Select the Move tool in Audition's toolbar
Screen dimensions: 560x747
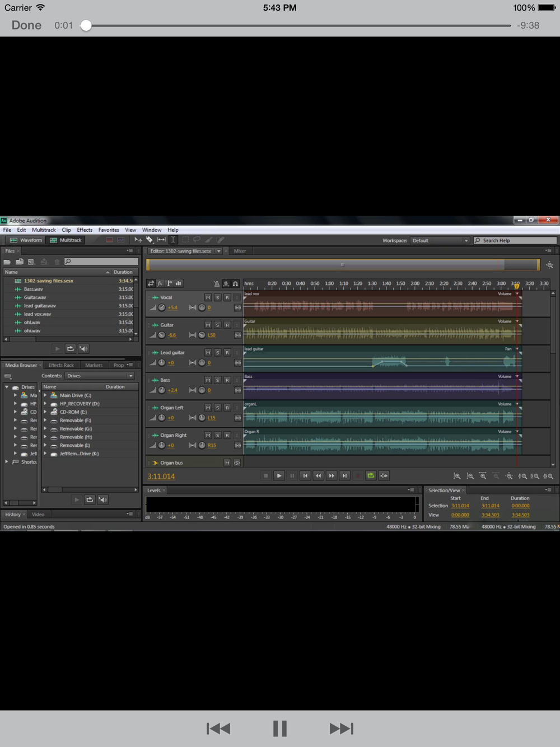point(138,240)
